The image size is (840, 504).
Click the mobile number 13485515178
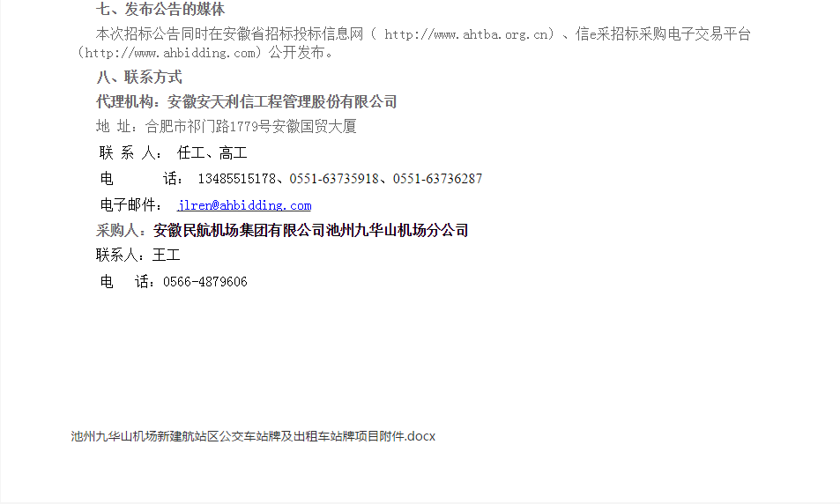[x=237, y=178]
